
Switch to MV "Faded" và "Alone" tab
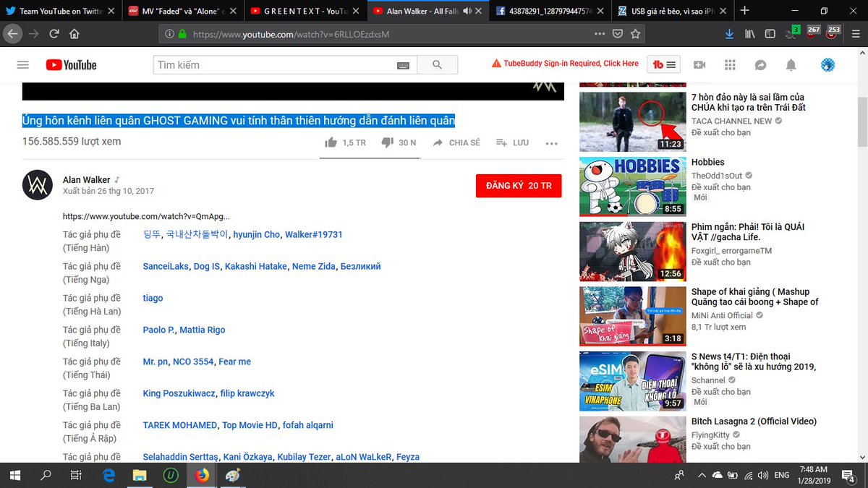coord(182,11)
